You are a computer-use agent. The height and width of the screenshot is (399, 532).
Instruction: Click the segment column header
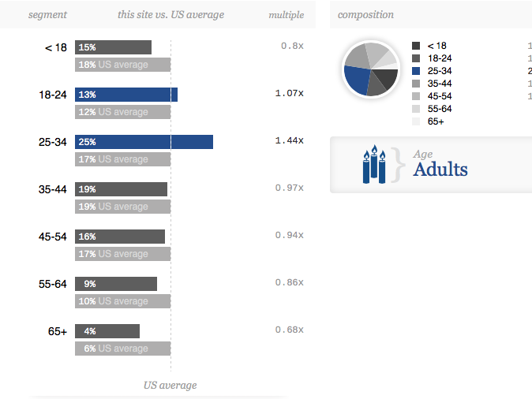click(47, 15)
